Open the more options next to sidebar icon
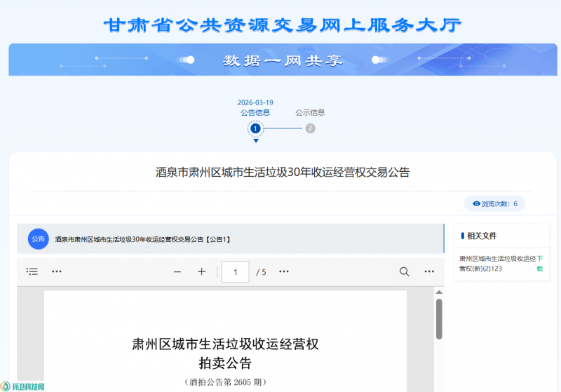This screenshot has width=561, height=392. [x=57, y=271]
